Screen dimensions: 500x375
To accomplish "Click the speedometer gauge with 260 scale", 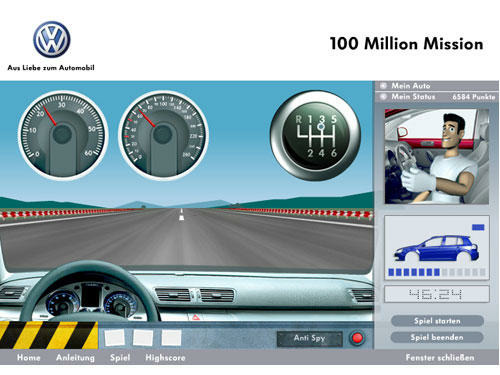I will point(163,135).
